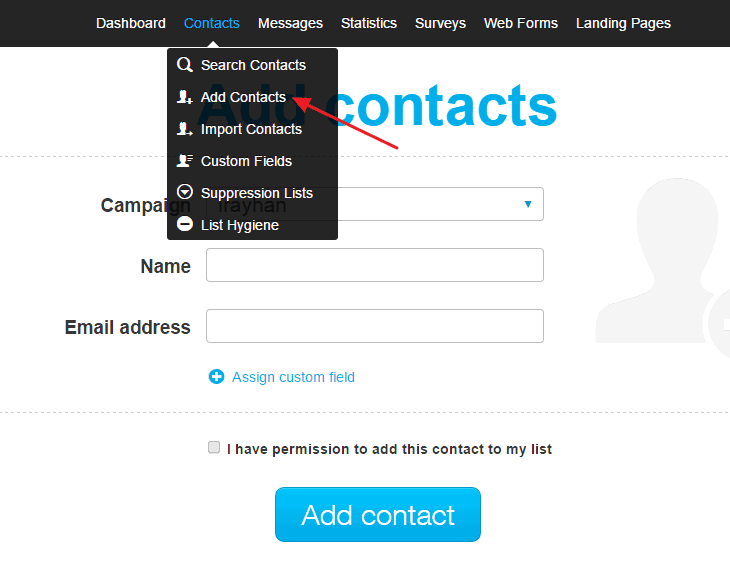
Task: Check the permission to add contact checkbox
Action: point(214,448)
